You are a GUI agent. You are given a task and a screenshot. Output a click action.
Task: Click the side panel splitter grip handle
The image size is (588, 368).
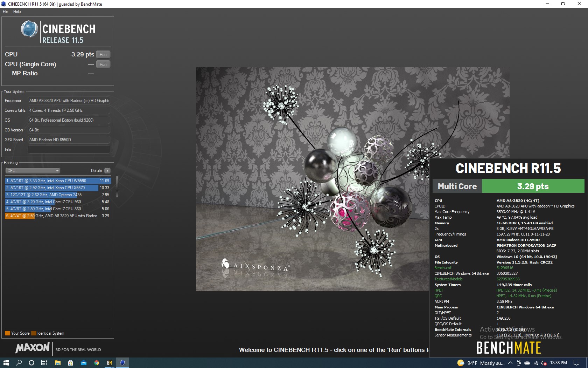click(117, 186)
